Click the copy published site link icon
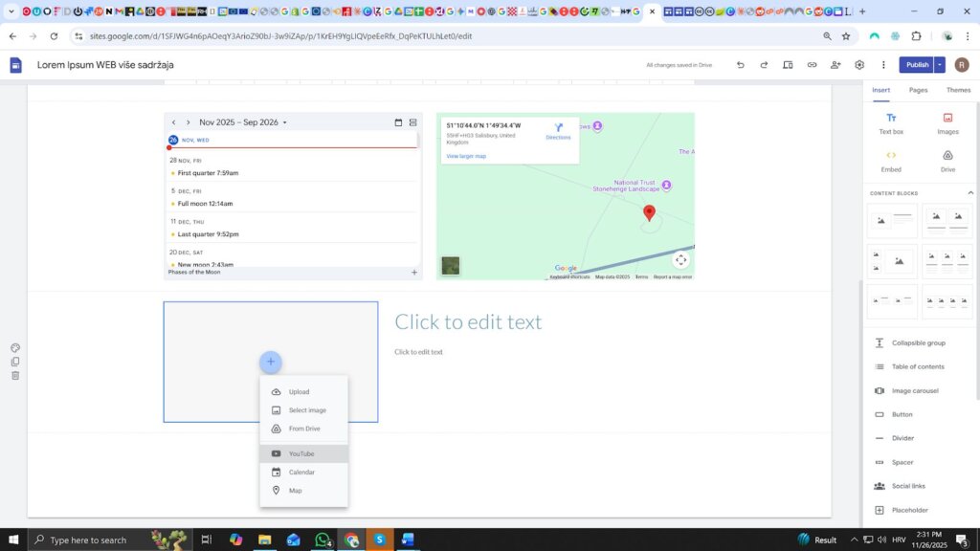 tap(812, 65)
